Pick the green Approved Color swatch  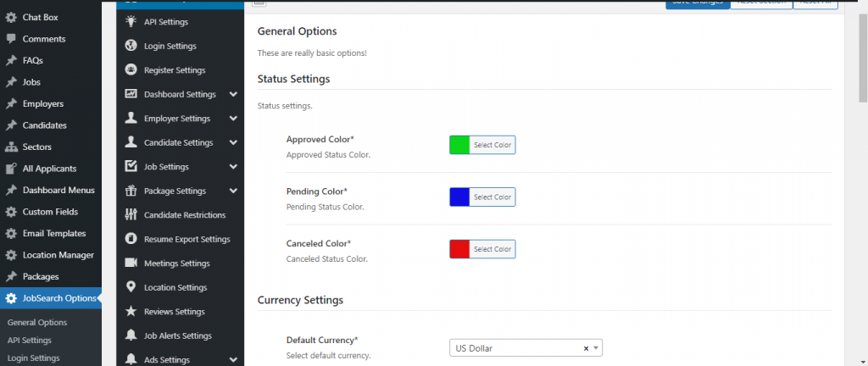tap(460, 145)
